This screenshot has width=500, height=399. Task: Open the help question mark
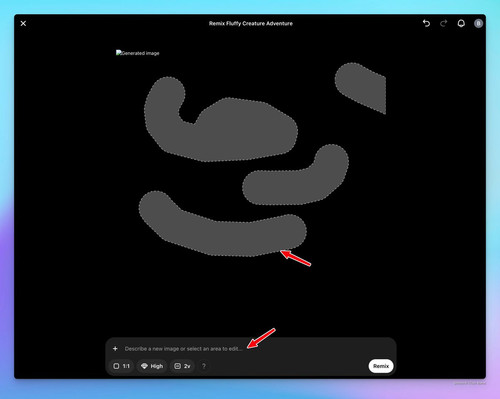coord(204,366)
